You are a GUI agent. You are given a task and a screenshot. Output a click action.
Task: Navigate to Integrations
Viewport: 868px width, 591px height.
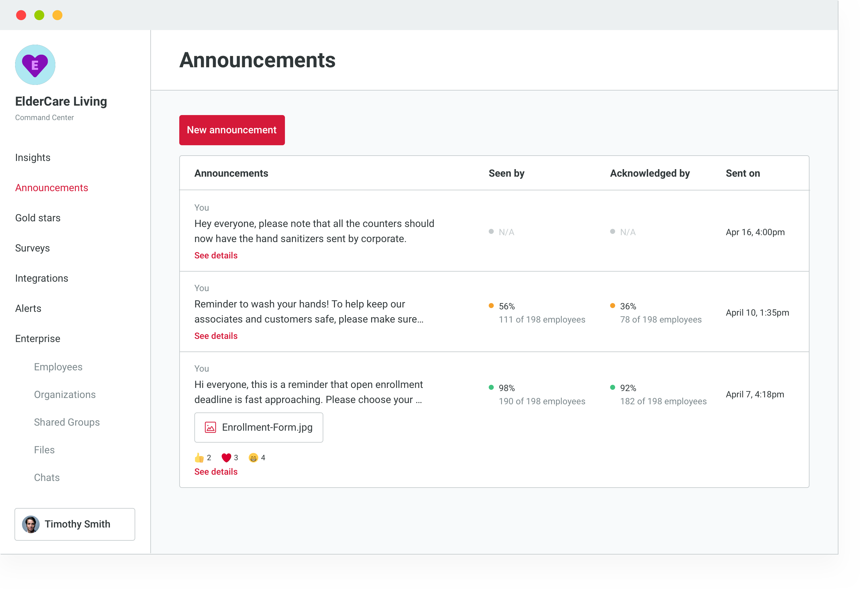[42, 279]
